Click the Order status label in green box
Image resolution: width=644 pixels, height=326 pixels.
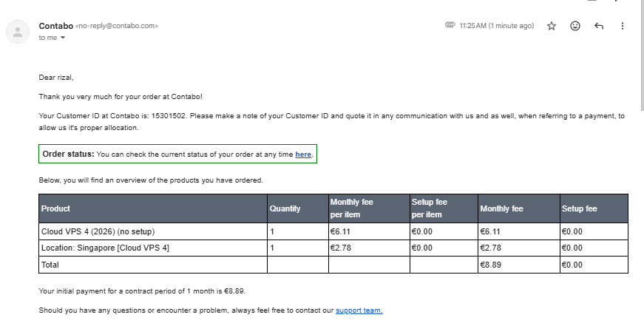click(68, 154)
